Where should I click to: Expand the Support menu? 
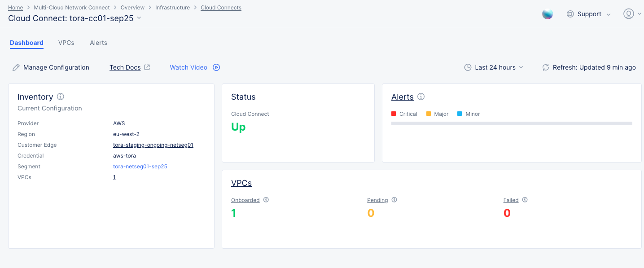coord(589,14)
